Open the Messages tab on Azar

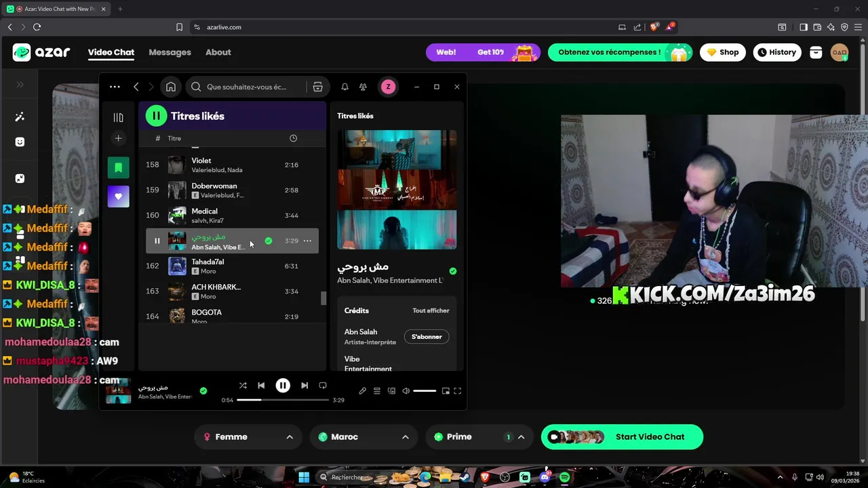(170, 52)
